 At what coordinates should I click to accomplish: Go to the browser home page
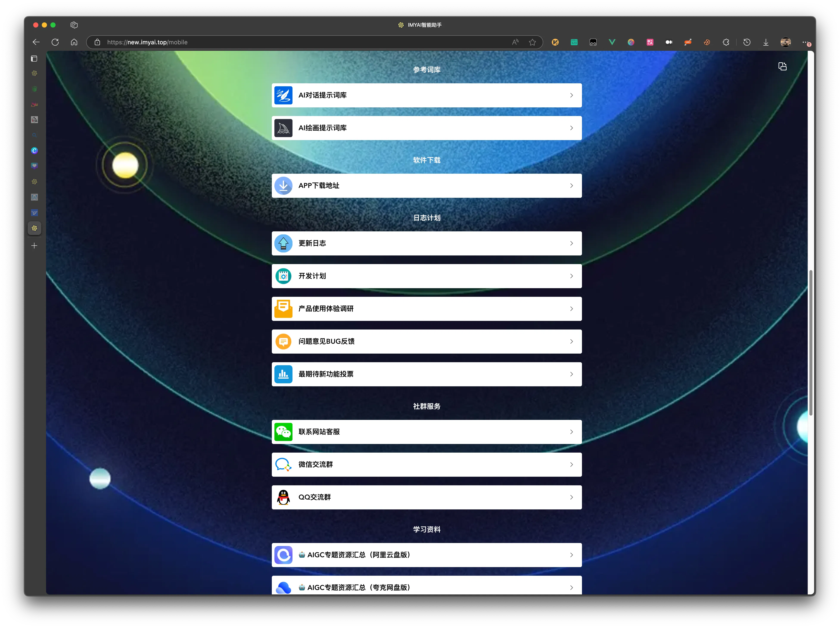click(x=74, y=42)
